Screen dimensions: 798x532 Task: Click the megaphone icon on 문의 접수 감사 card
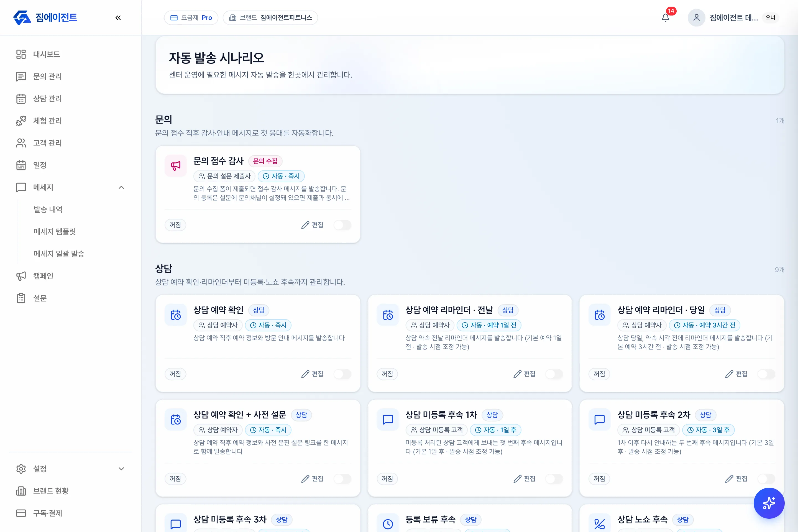(x=175, y=166)
